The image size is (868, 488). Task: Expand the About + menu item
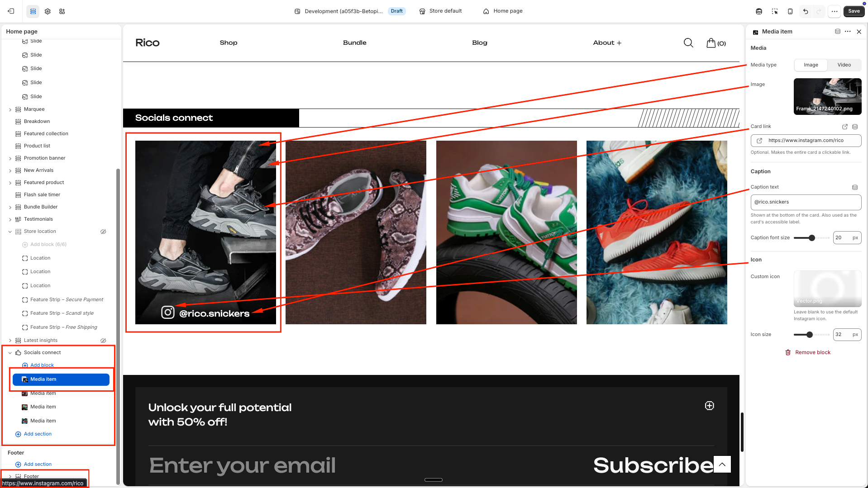tap(607, 43)
